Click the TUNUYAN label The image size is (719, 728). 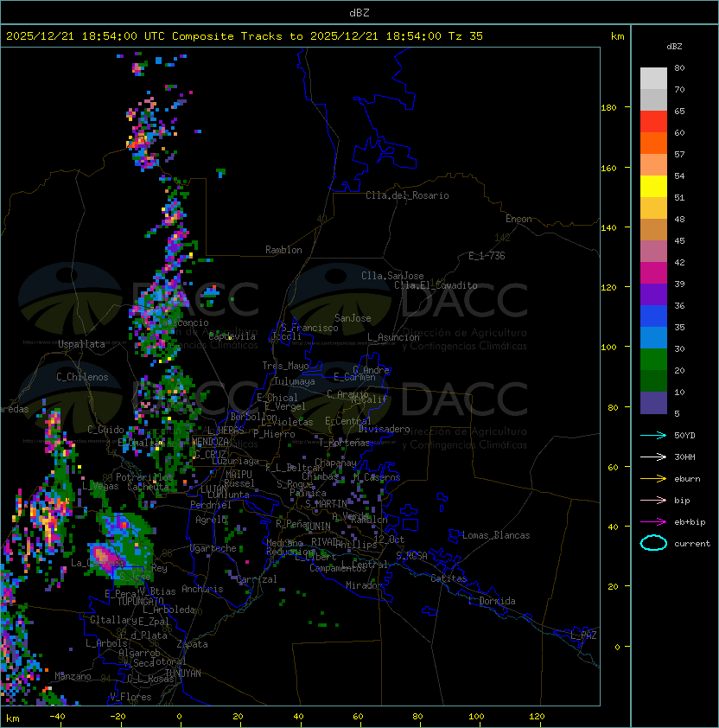[x=183, y=674]
